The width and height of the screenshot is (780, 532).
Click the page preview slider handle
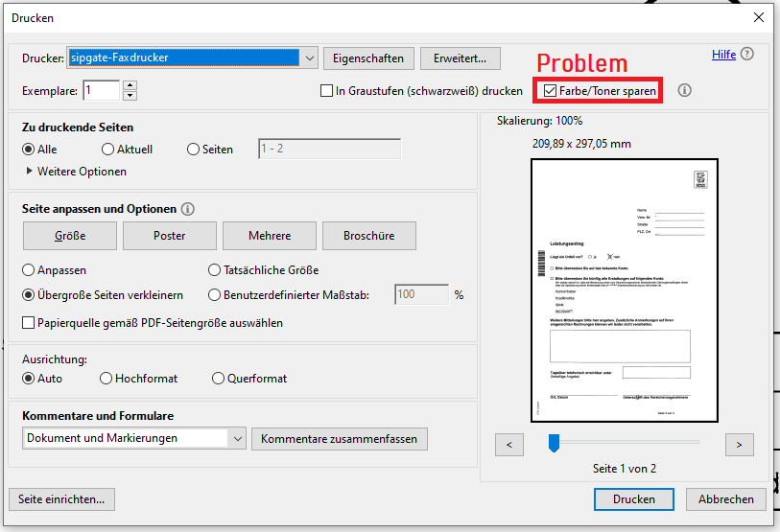tap(554, 442)
